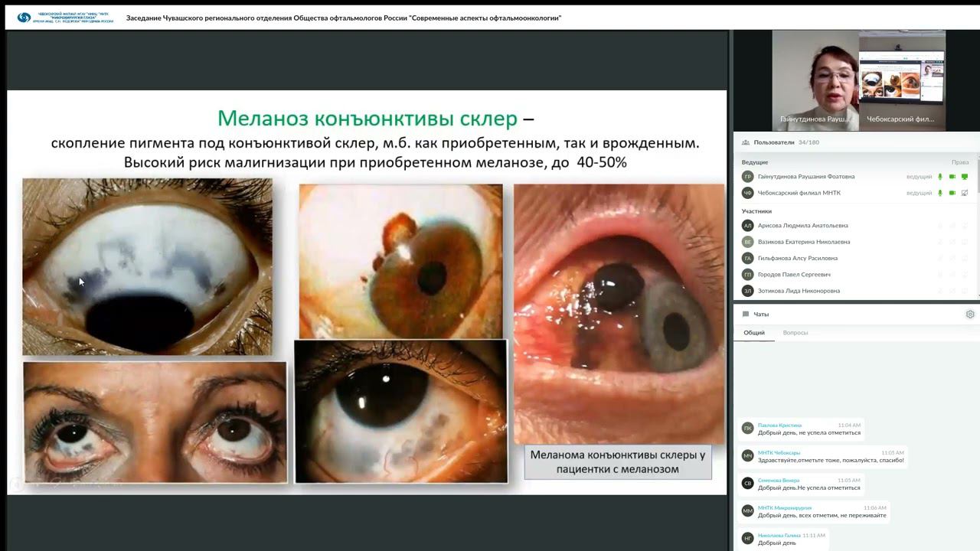Click ММ avatar of МНТК Микрохирургия message

(747, 511)
